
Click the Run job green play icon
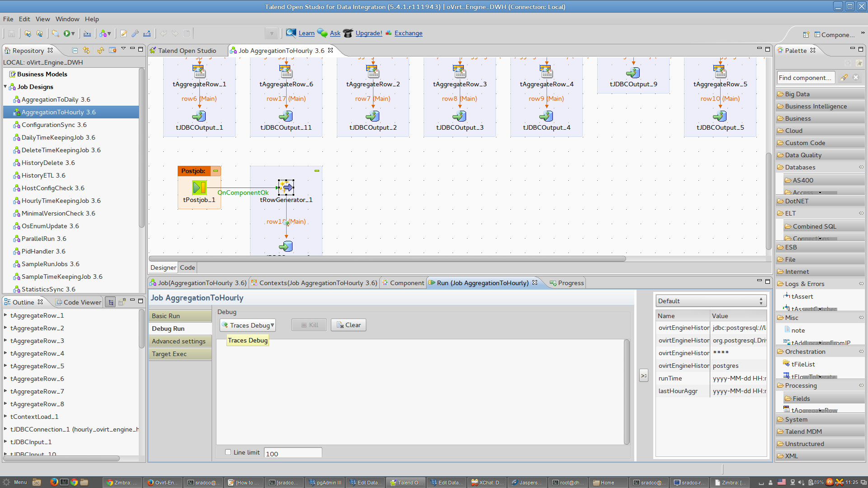point(66,33)
